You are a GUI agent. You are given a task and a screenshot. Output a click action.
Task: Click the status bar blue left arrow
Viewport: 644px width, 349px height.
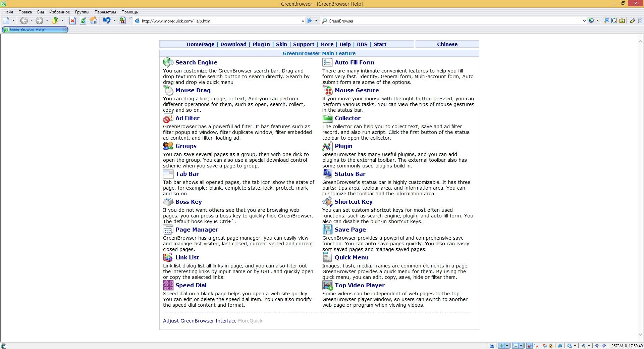click(x=597, y=346)
